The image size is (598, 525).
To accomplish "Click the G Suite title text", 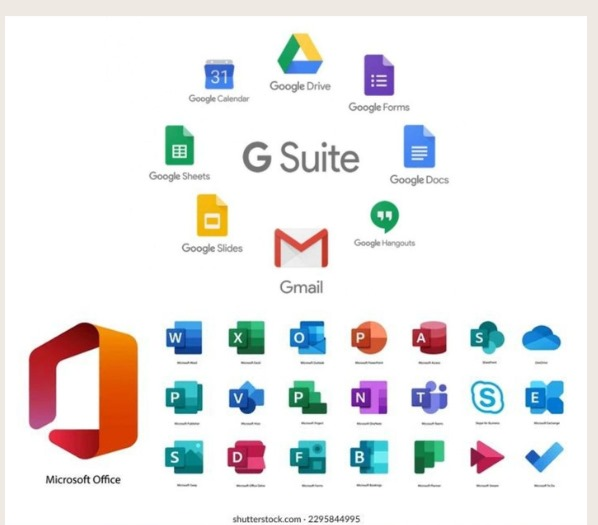I will coord(301,157).
